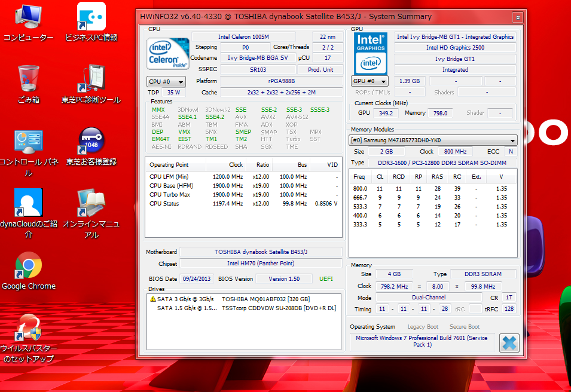Click the DDR3-1600 / PC3-12800 module type field
This screenshot has height=392, width=571.
442,163
